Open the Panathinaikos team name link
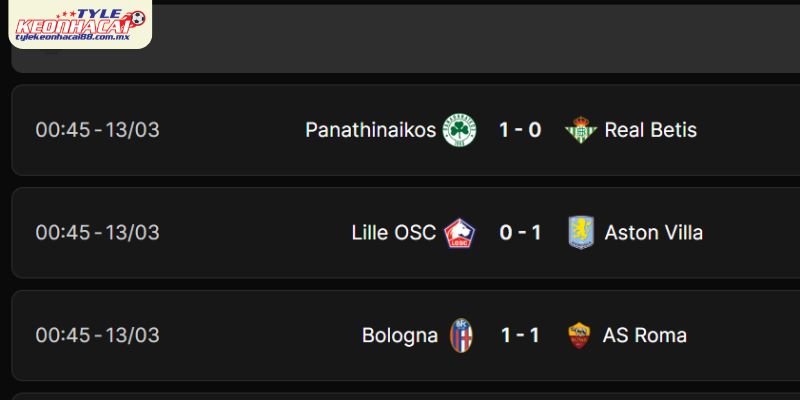800x400 pixels. pos(371,130)
